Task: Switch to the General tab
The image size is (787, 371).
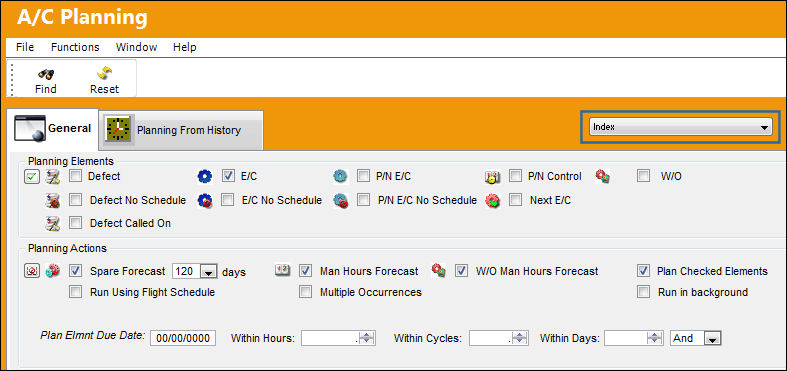Action: (52, 129)
